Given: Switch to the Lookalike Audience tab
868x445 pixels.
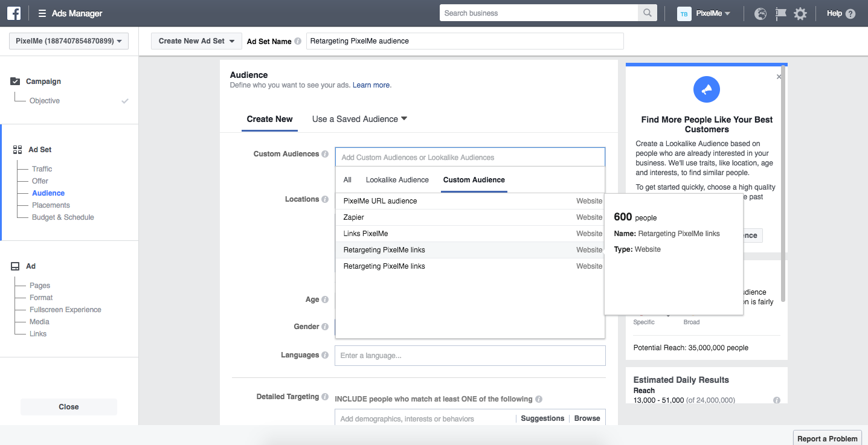Looking at the screenshot, I should (397, 180).
